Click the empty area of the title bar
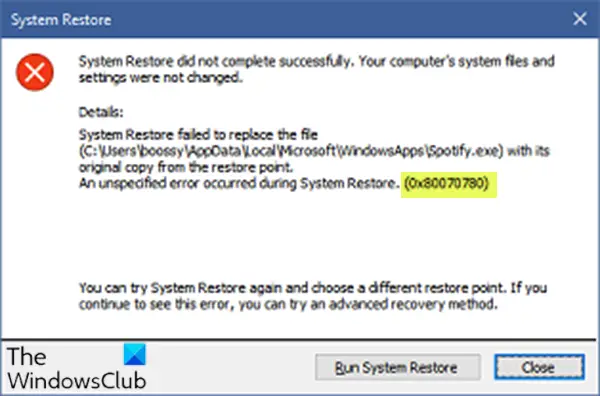 pos(341,19)
